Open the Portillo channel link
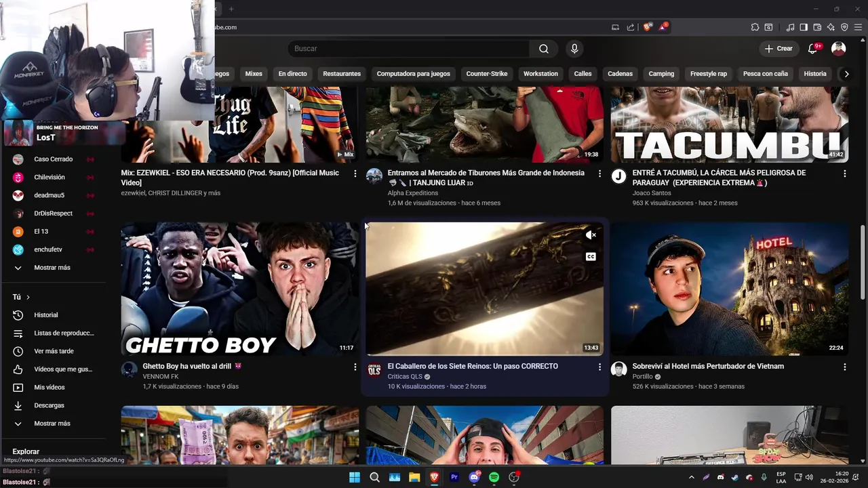Viewport: 868px width, 488px height. point(643,377)
